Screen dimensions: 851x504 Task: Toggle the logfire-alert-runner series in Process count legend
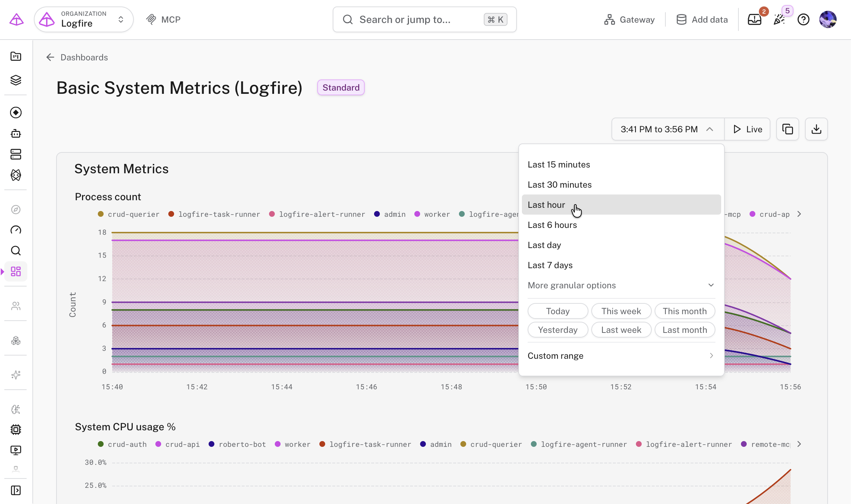pos(317,214)
